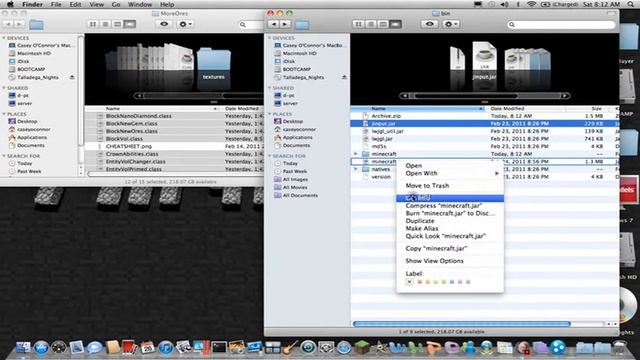
Task: Open iCal calendar icon in Dock
Action: tap(147, 348)
